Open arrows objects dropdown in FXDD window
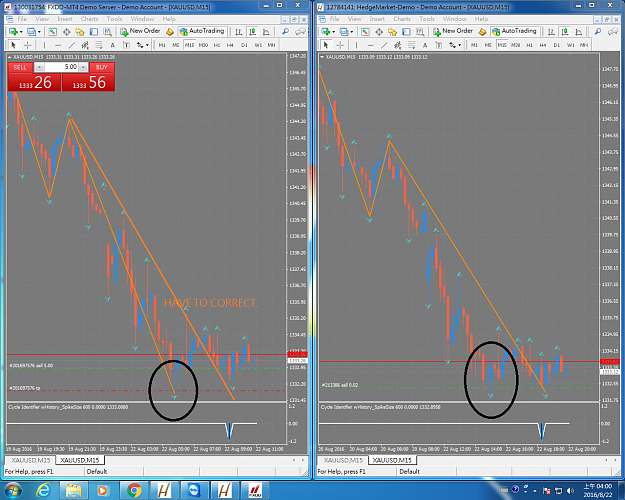The image size is (625, 500). tap(147, 45)
